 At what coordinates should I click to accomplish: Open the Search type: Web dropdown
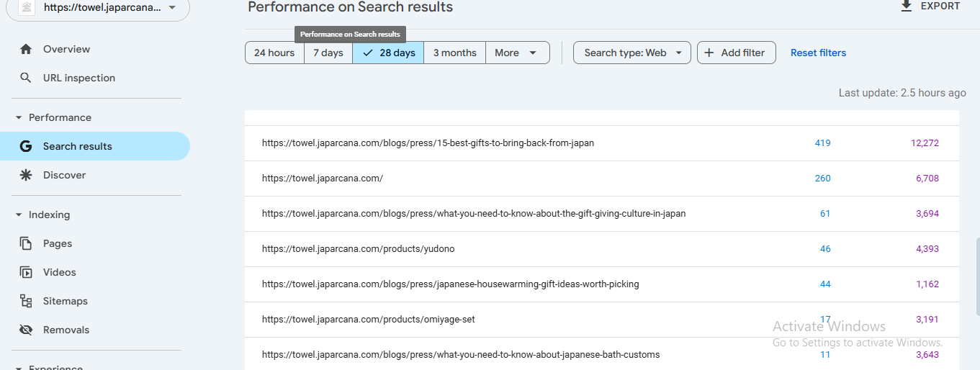point(632,53)
